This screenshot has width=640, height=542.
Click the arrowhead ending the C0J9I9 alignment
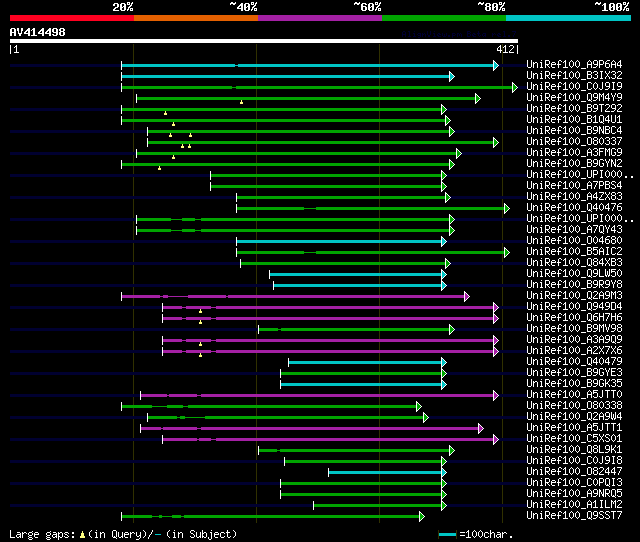coord(515,87)
